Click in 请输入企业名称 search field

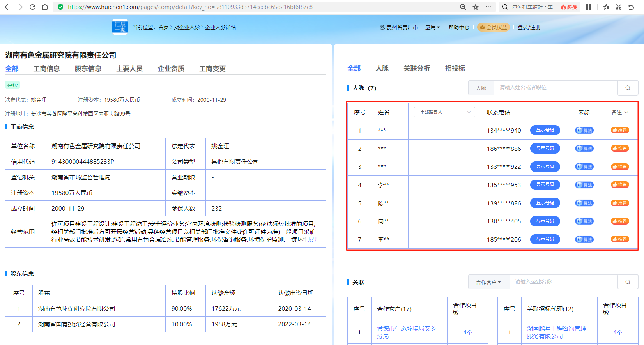pyautogui.click(x=563, y=282)
